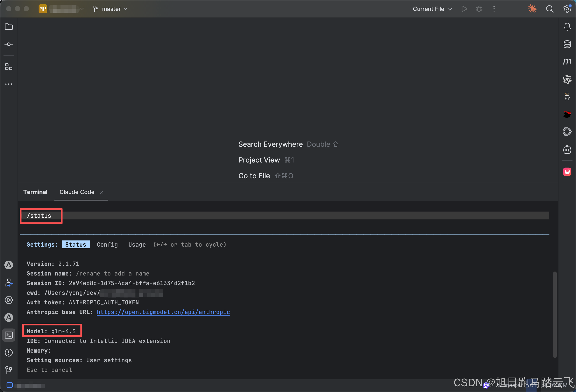Open the Project tool window folder icon
This screenshot has height=392, width=576.
coord(9,27)
